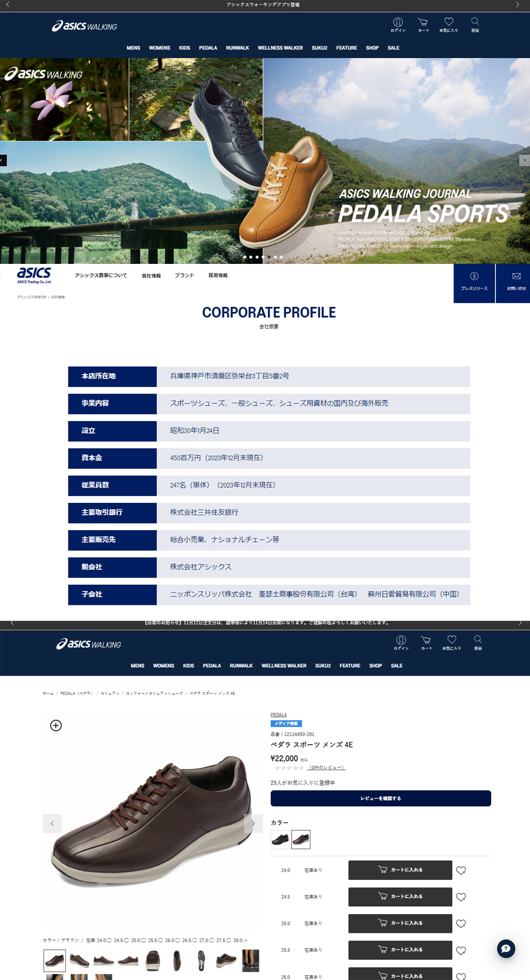Open アシックス商事について menu
The height and width of the screenshot is (980, 530).
click(x=101, y=275)
